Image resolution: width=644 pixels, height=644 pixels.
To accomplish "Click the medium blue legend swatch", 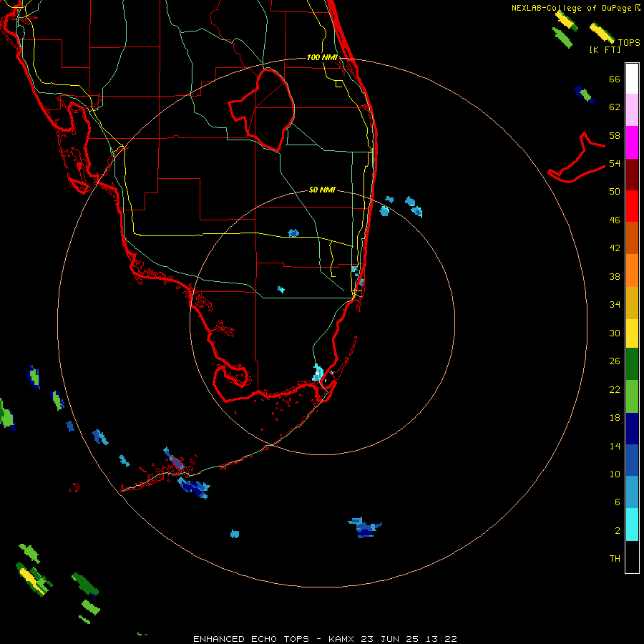I will click(632, 460).
